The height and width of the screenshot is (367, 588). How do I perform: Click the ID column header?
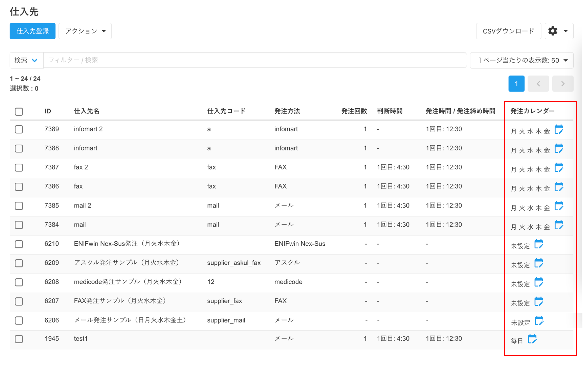pyautogui.click(x=48, y=111)
